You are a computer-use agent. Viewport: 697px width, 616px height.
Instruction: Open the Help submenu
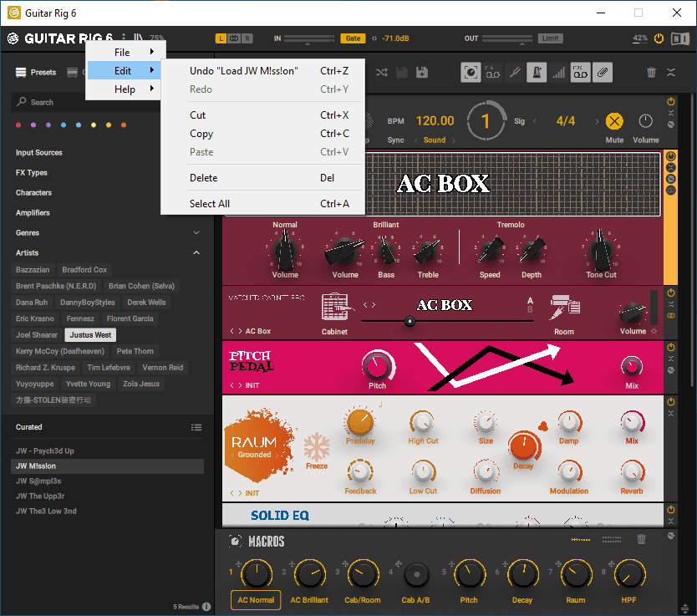126,89
